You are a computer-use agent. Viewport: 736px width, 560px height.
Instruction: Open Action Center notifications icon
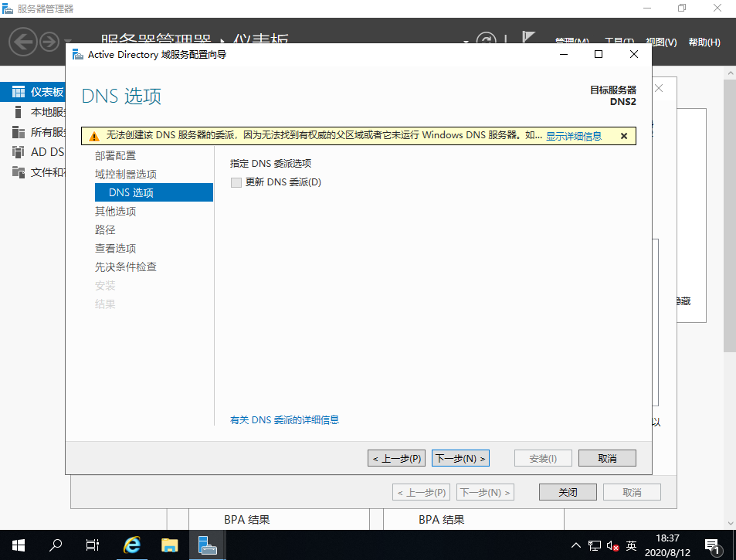tap(714, 546)
